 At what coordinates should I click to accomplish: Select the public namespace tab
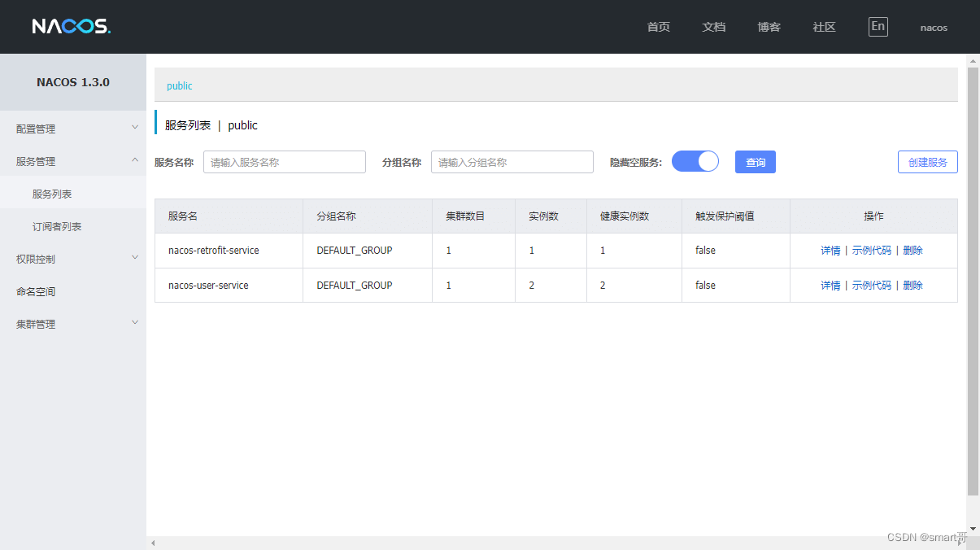click(180, 85)
